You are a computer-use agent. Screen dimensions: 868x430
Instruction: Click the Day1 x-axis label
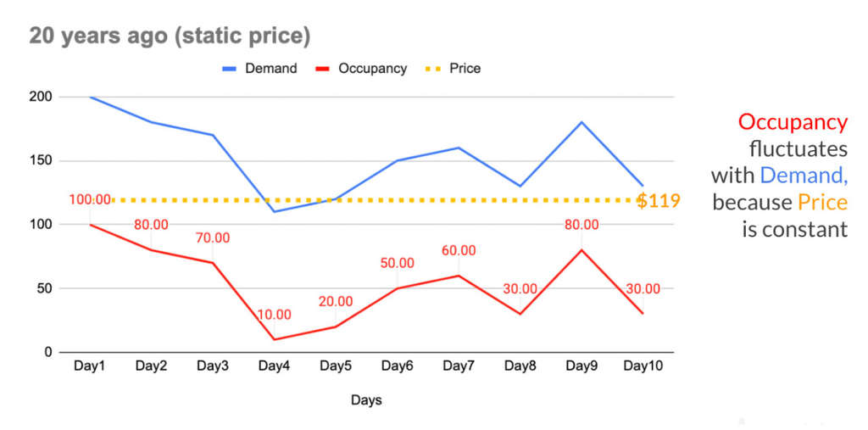(90, 366)
